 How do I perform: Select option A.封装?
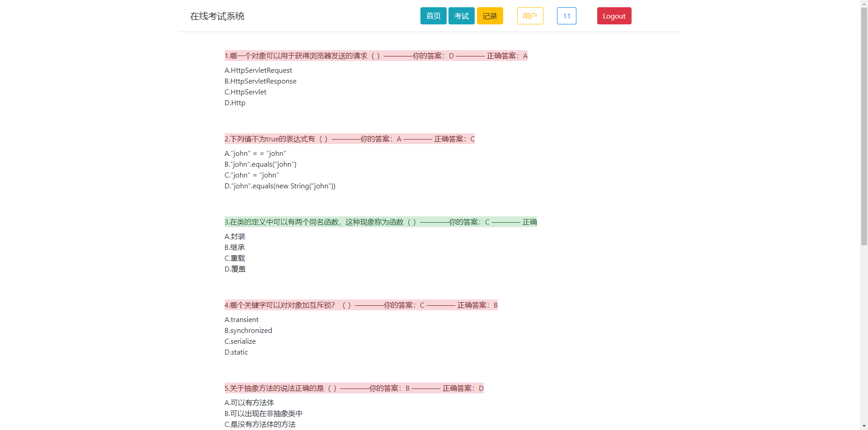[x=235, y=237]
